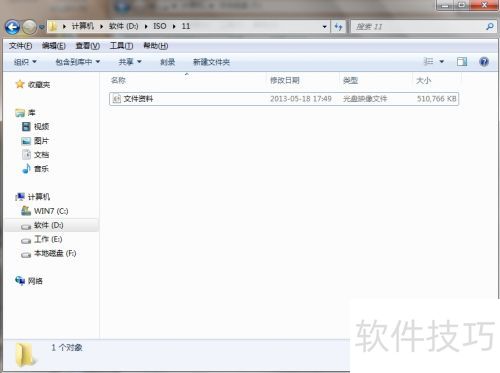Image resolution: width=500 pixels, height=373 pixels.
Task: Open the 编辑(E) menu
Action: 54,46
